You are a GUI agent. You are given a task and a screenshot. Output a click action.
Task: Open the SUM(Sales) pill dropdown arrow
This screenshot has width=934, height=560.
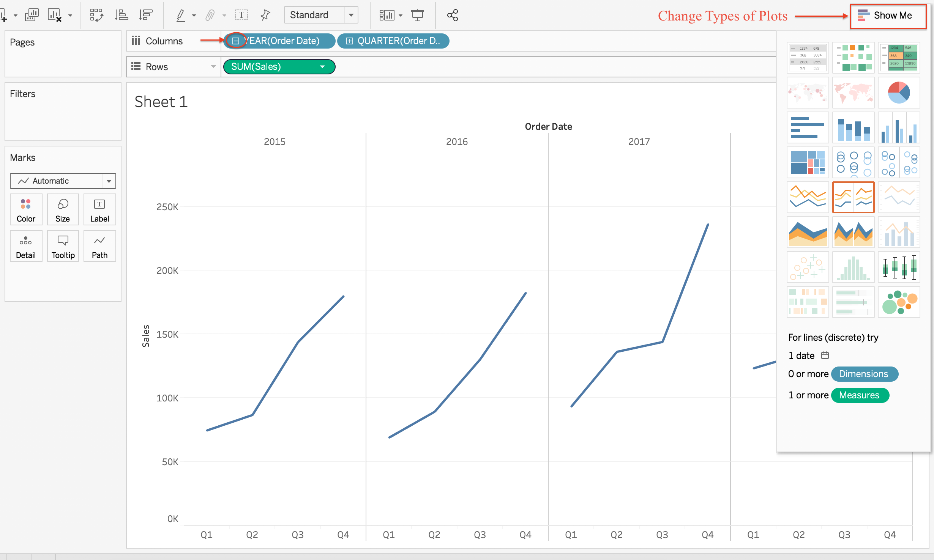pos(322,67)
